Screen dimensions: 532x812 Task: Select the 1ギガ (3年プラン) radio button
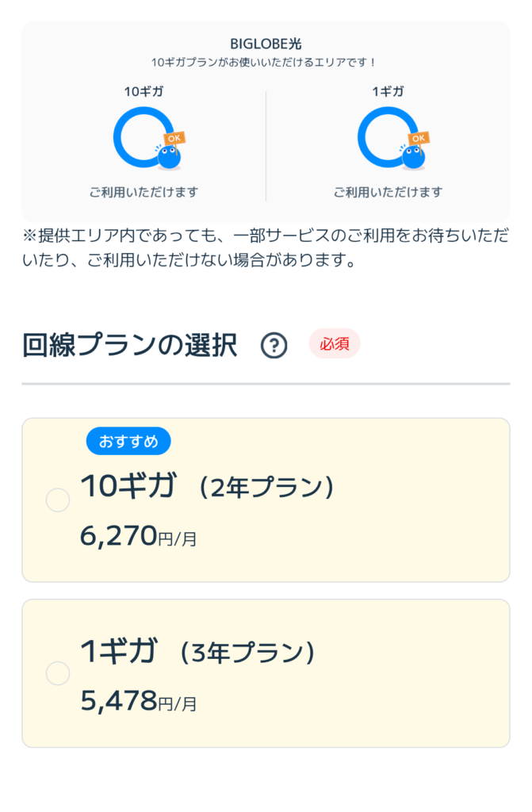[57, 673]
